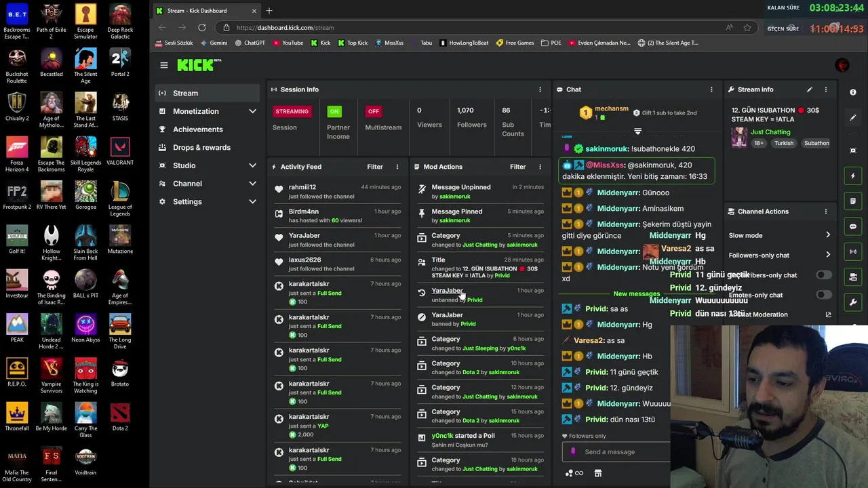Expand the pinned gift leaderboard arrow in chat
The width and height of the screenshot is (868, 488).
pos(637,131)
